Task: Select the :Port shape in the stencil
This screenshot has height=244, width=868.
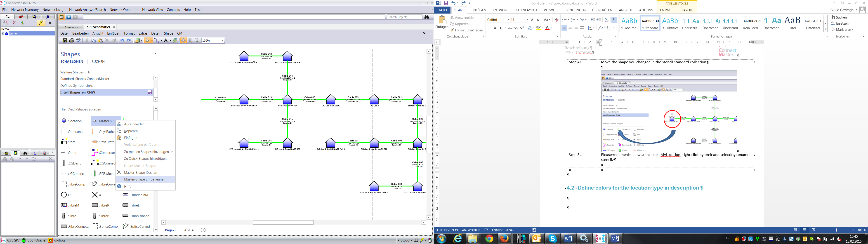Action: pyautogui.click(x=68, y=142)
